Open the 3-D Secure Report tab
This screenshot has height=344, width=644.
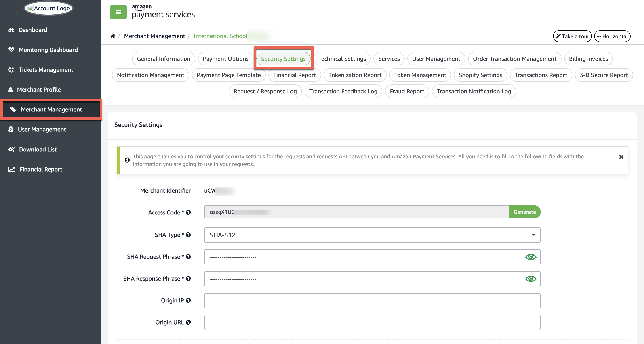coord(604,75)
